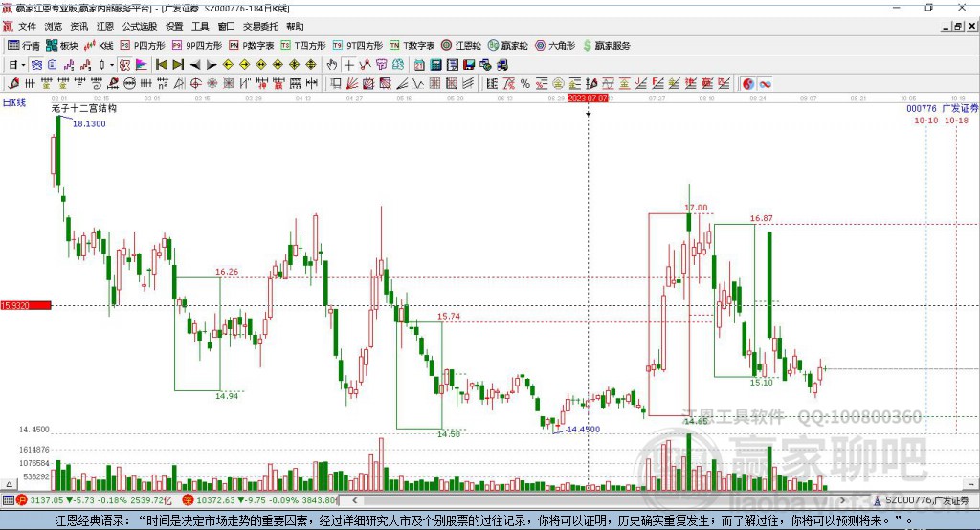Viewport: 980px width, 530px height.
Task: Open the 公式选股 menu
Action: (x=140, y=26)
